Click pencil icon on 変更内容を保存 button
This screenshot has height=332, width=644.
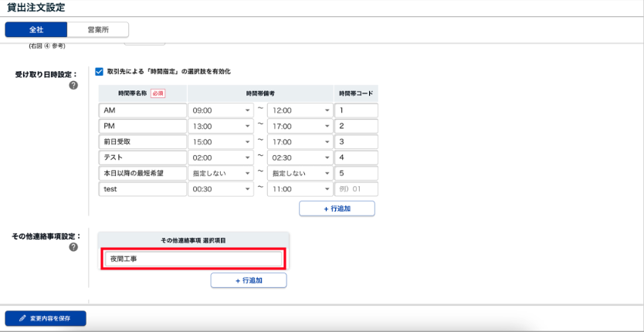[x=23, y=318]
